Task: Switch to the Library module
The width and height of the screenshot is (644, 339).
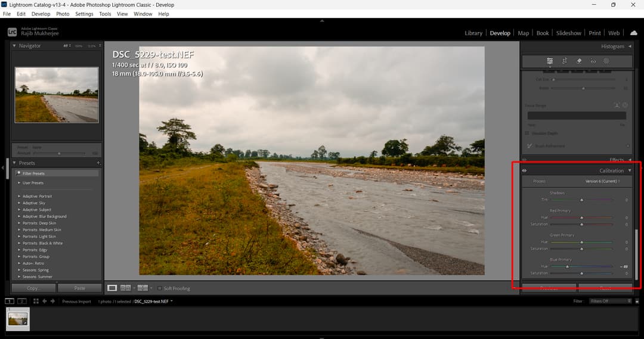Action: tap(473, 33)
